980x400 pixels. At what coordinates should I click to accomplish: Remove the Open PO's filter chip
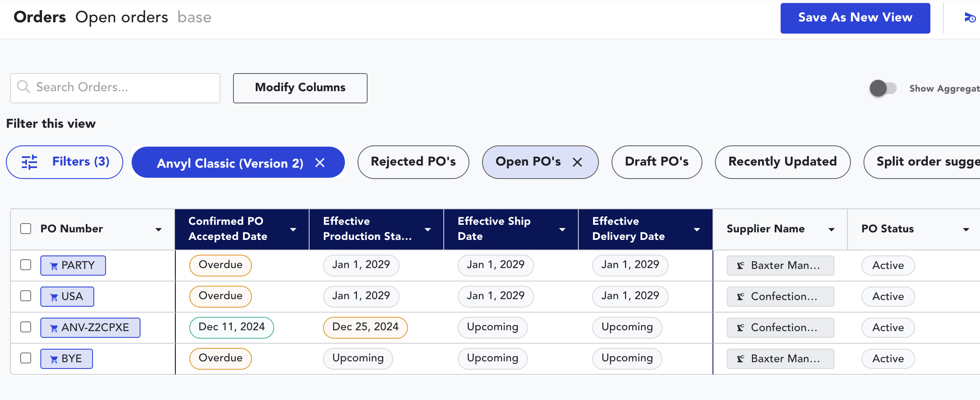click(577, 162)
